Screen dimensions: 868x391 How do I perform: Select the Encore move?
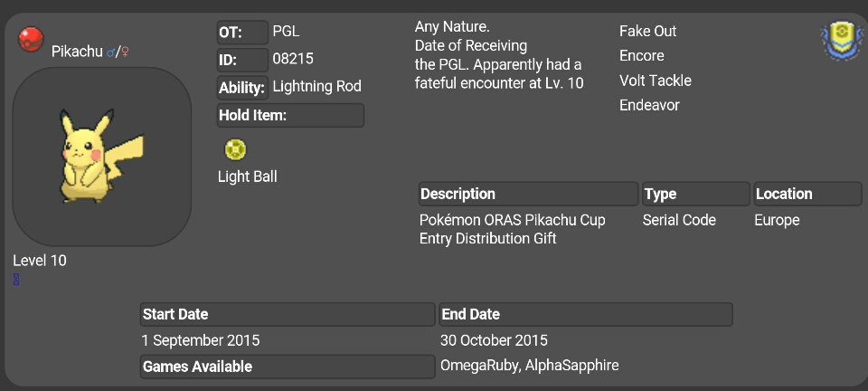pos(642,56)
